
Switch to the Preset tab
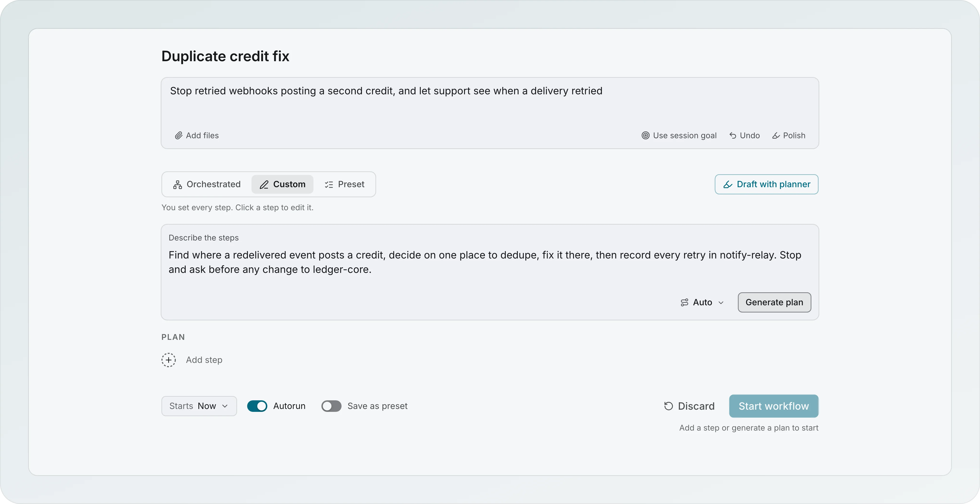point(344,184)
